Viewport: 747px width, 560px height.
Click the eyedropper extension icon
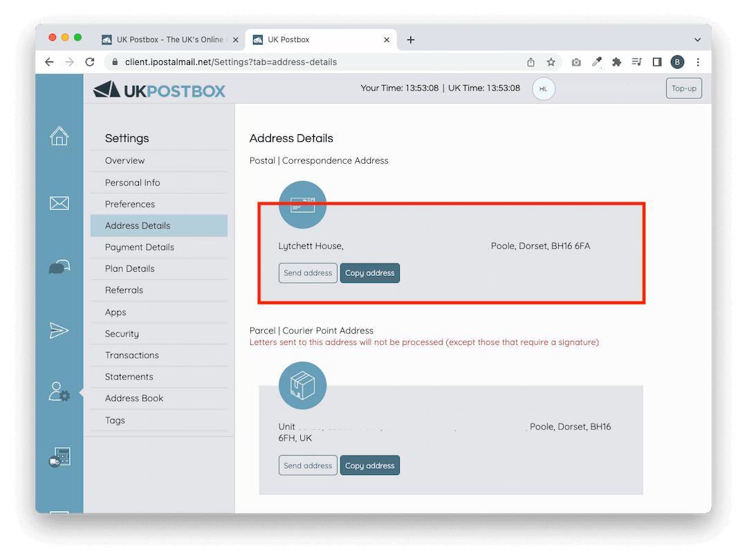coord(596,62)
